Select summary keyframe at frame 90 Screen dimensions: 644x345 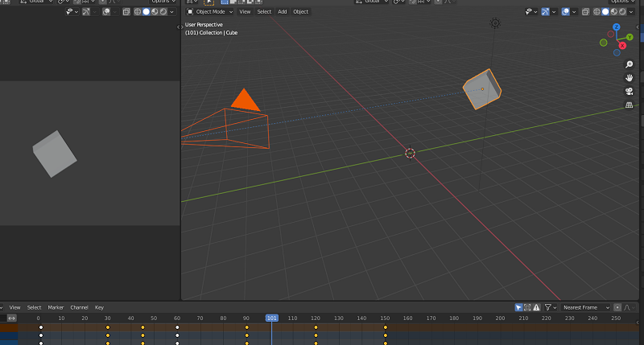pos(246,327)
